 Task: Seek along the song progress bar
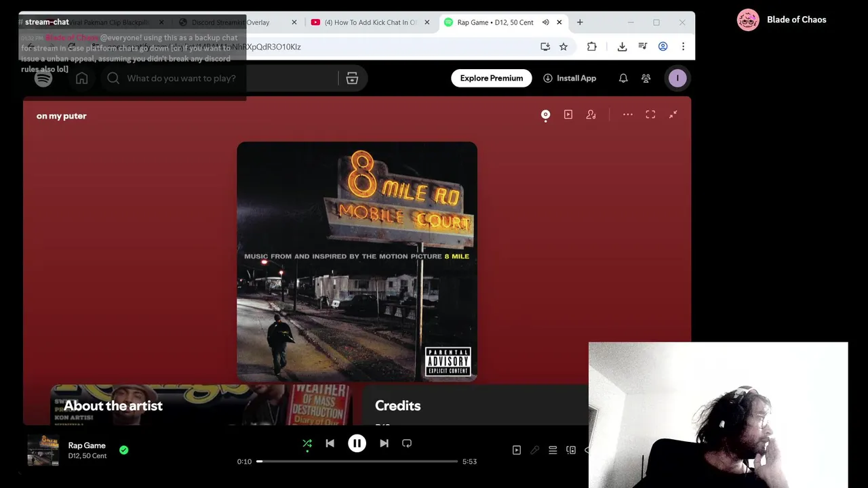(x=357, y=462)
